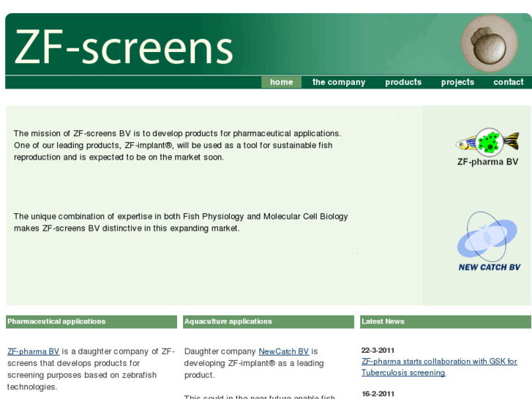Click the New Catch BV oval logo
This screenshot has height=399, width=532.
pos(487,236)
